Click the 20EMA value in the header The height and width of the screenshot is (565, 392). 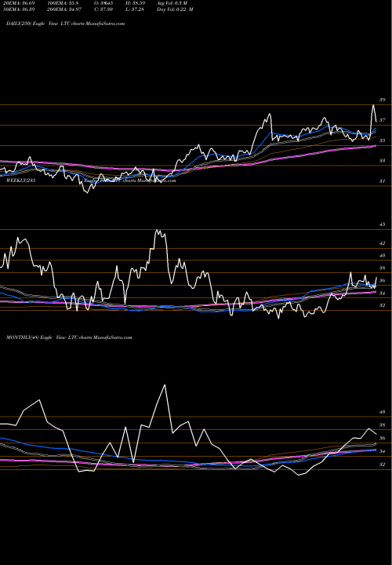click(x=19, y=3)
